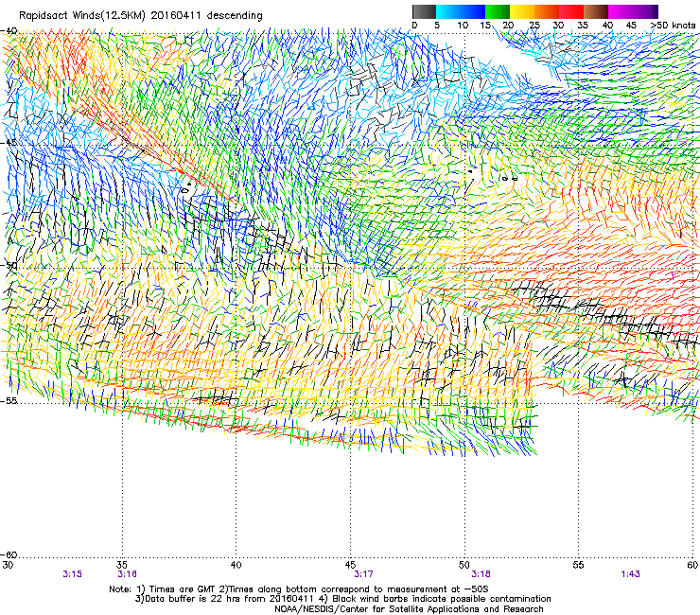Click the purple '3:17' pass time label
Viewport: 700px width, 615px height.
coord(363,574)
